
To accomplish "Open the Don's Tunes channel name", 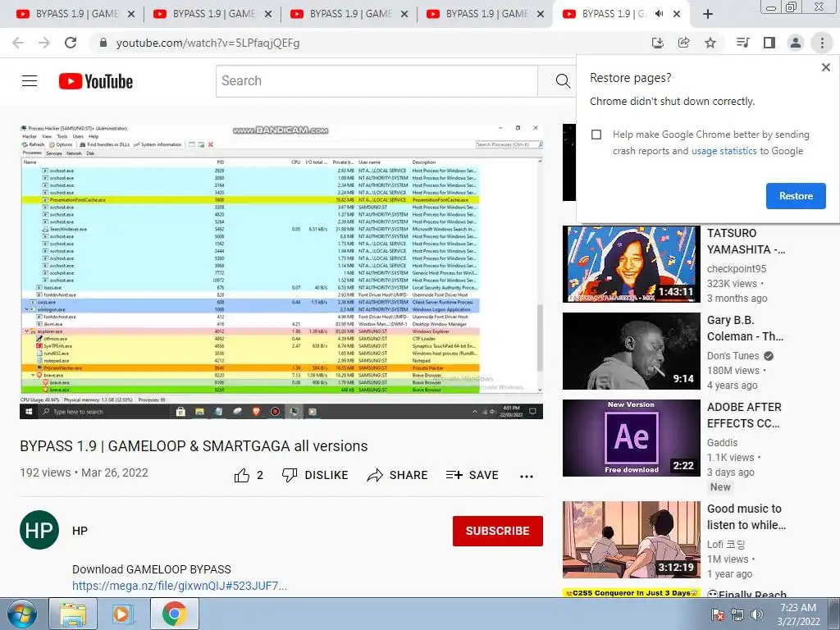I will click(733, 356).
